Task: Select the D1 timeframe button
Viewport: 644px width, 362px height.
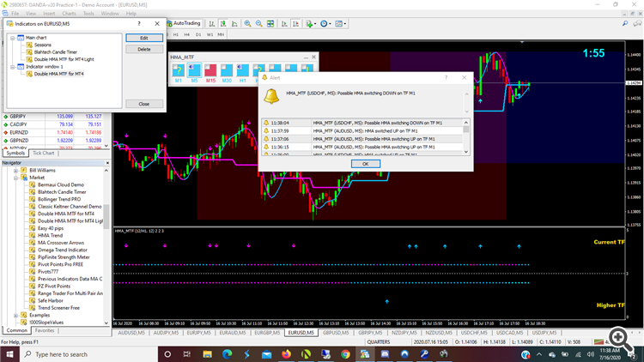Action: coord(198,35)
